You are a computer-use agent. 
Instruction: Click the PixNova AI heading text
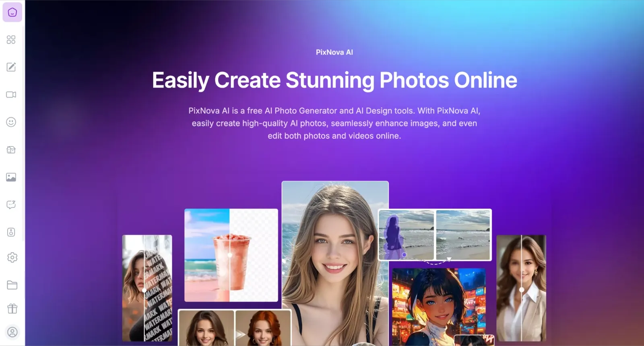tap(334, 52)
